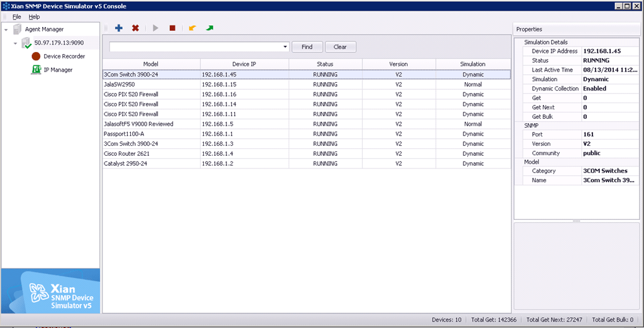Click the Model section header in Properties
The height and width of the screenshot is (328, 644).
[531, 161]
